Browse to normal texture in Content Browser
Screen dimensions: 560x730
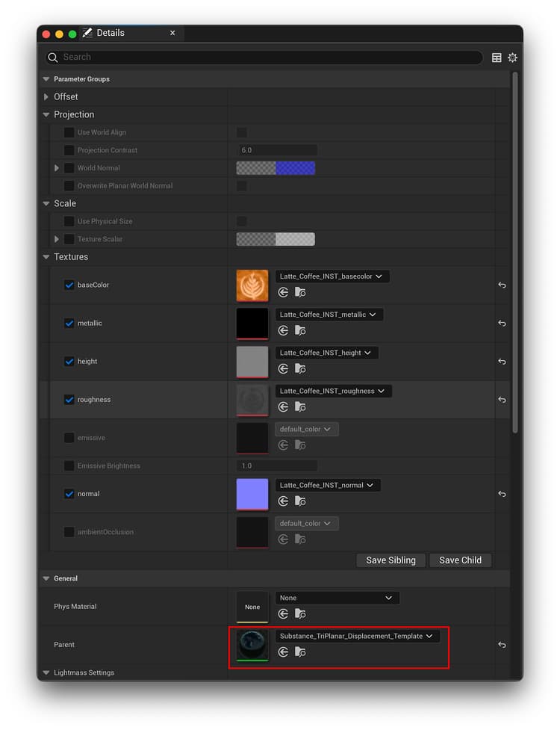click(300, 501)
